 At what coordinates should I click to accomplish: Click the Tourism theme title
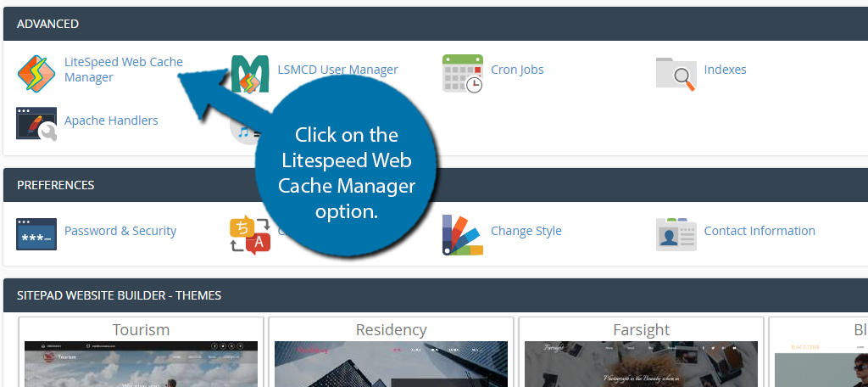tap(142, 330)
